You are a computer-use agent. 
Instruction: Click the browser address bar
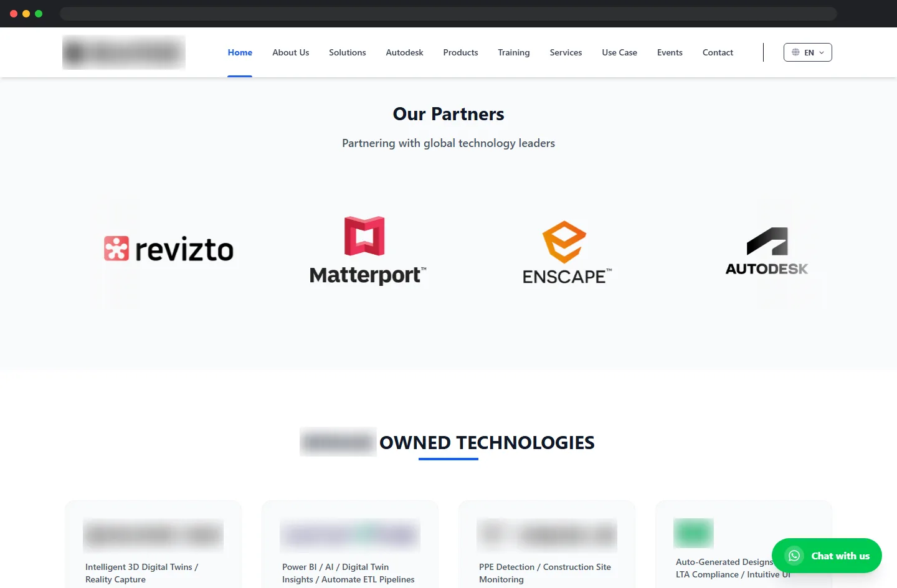pyautogui.click(x=448, y=14)
